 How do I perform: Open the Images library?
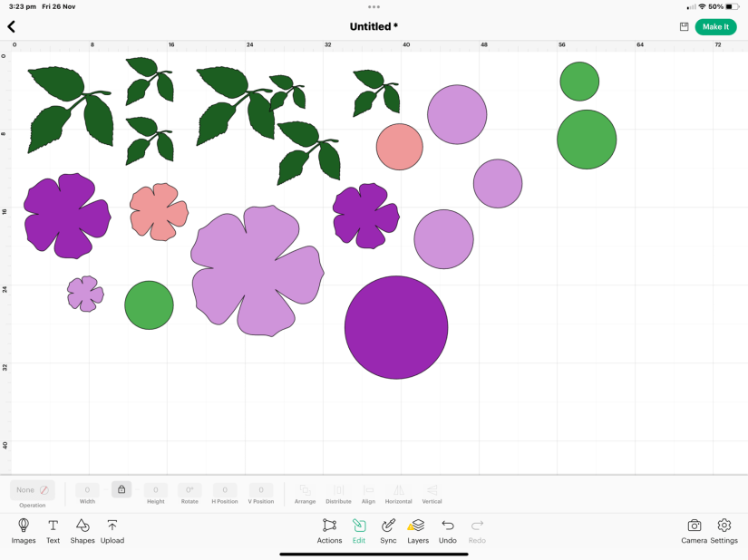click(24, 530)
